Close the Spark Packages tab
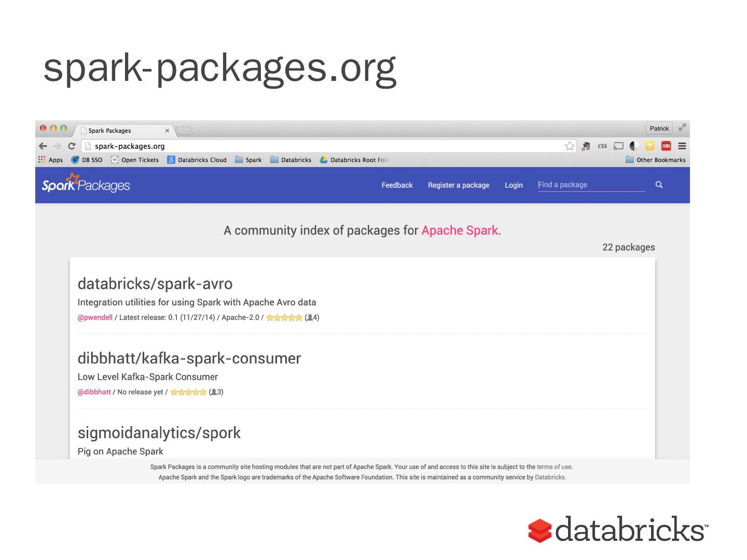747x560 pixels. 167,131
